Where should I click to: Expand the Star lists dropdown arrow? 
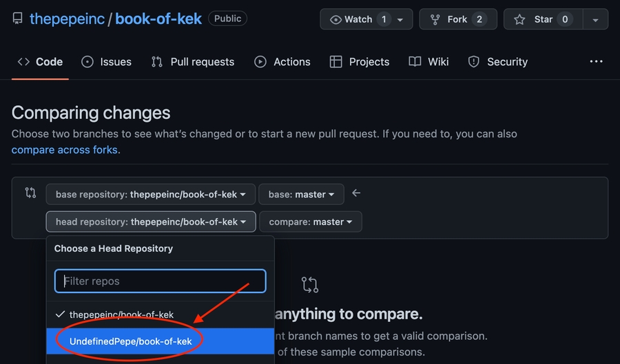tap(595, 19)
